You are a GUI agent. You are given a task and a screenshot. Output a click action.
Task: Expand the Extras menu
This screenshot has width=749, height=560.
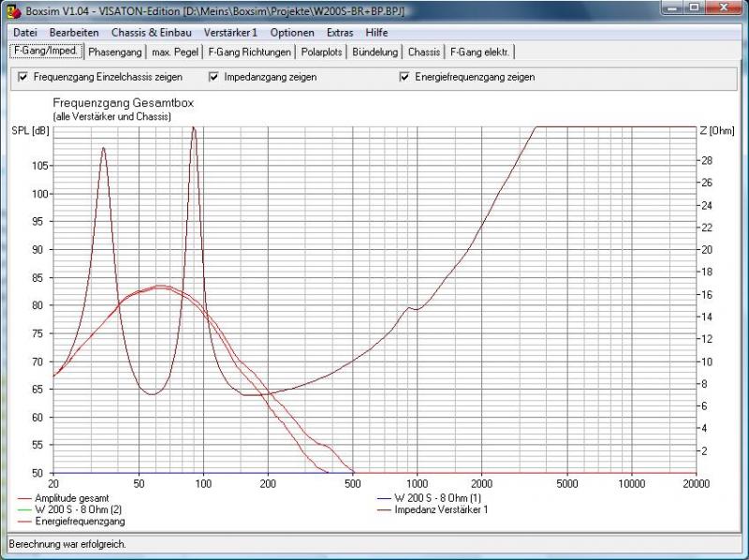(340, 32)
